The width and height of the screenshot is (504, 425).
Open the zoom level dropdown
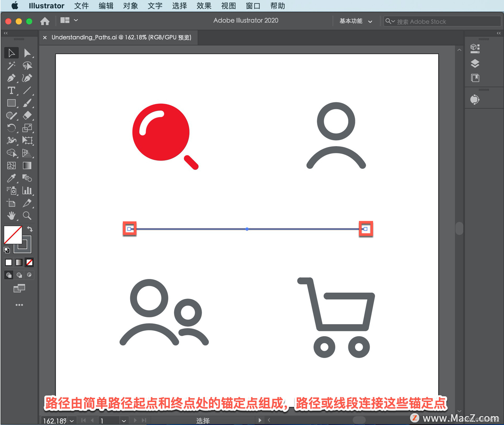coord(72,421)
